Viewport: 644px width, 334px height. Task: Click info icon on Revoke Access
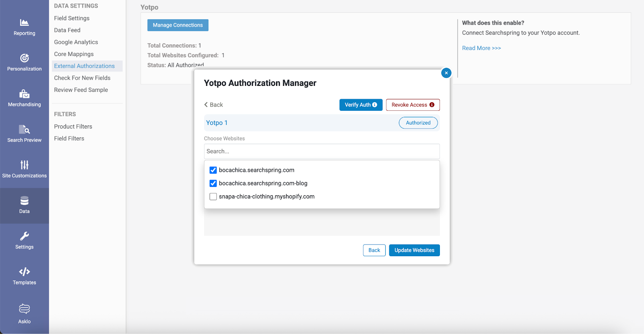click(x=432, y=105)
